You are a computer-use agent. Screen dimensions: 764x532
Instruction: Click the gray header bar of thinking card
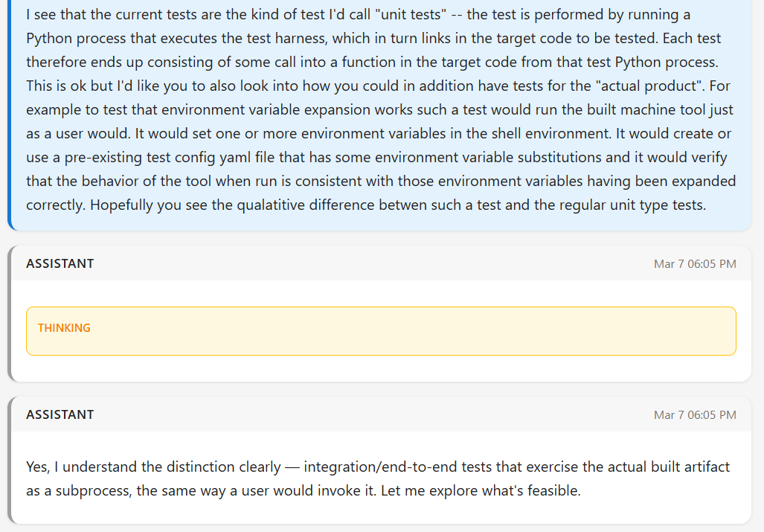tap(372, 263)
